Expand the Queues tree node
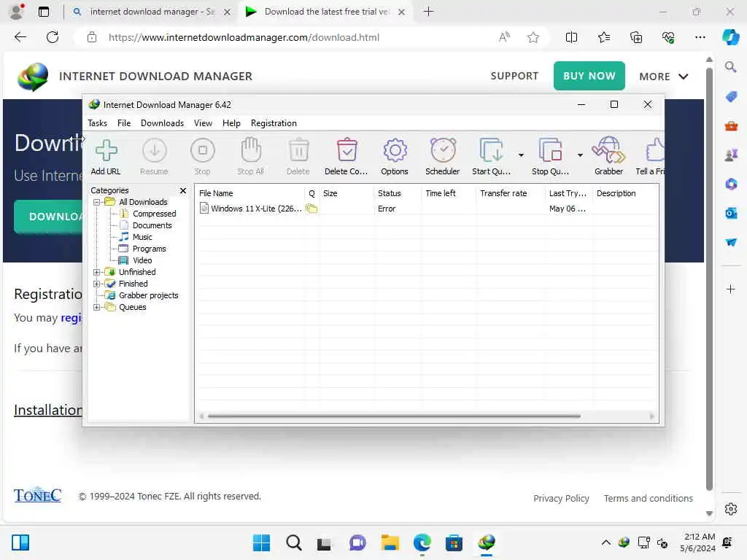 (97, 307)
